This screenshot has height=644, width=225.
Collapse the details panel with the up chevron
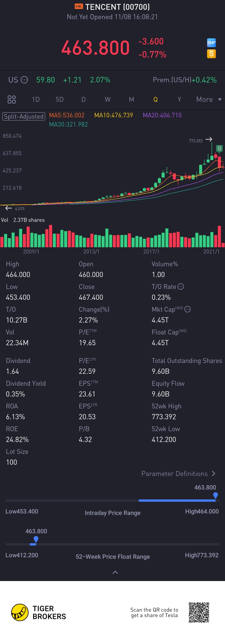pos(115,572)
